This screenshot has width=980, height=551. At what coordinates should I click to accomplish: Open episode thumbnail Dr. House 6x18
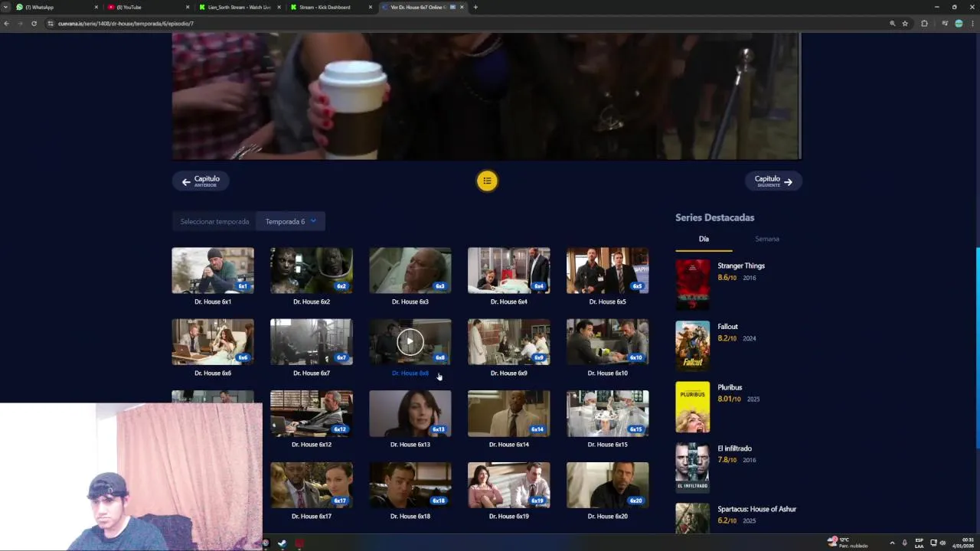pos(410,485)
